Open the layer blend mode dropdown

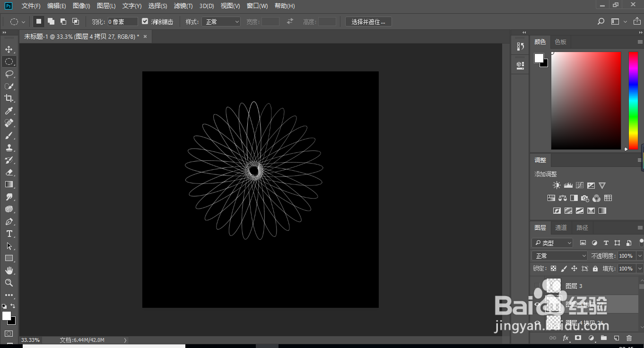point(560,256)
